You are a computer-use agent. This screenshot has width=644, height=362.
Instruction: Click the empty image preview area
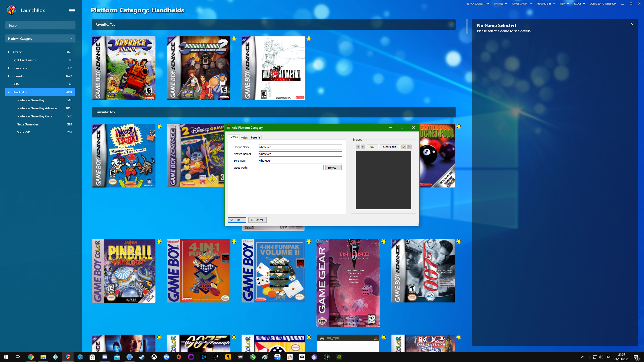(x=384, y=180)
